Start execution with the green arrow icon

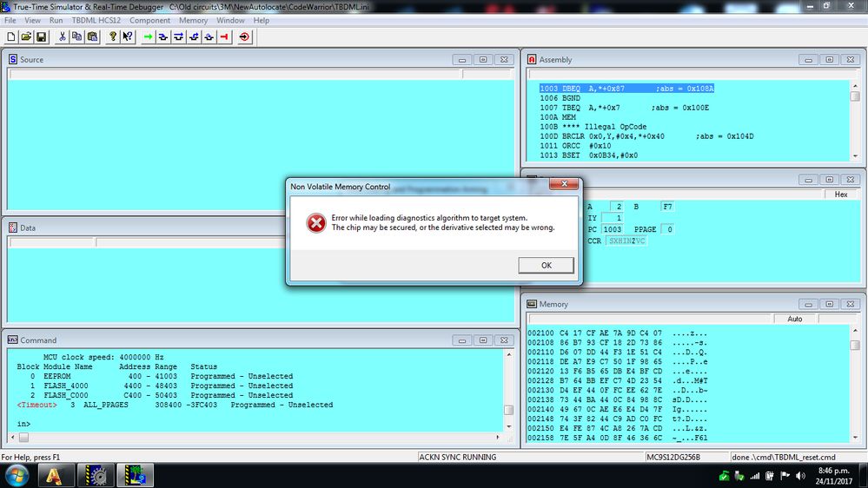point(148,37)
